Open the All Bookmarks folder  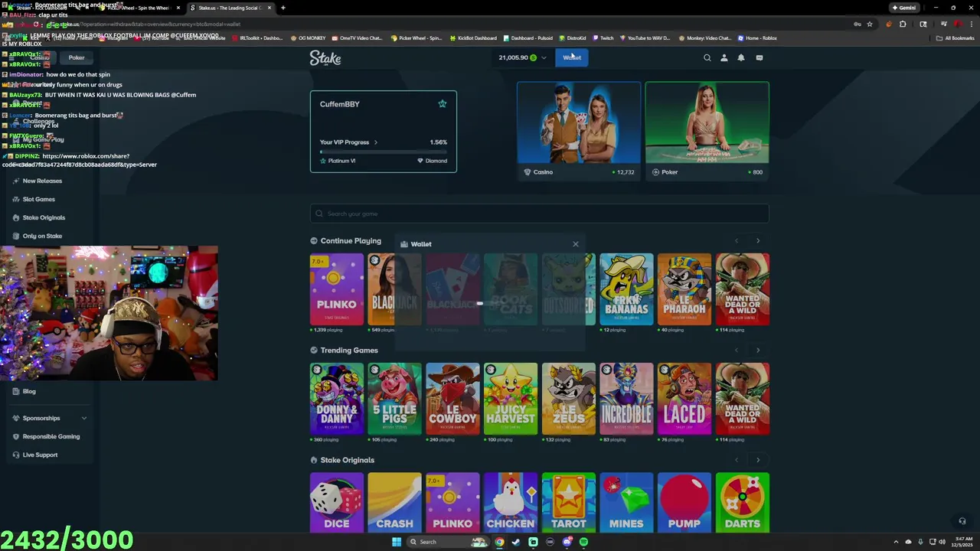click(x=955, y=37)
